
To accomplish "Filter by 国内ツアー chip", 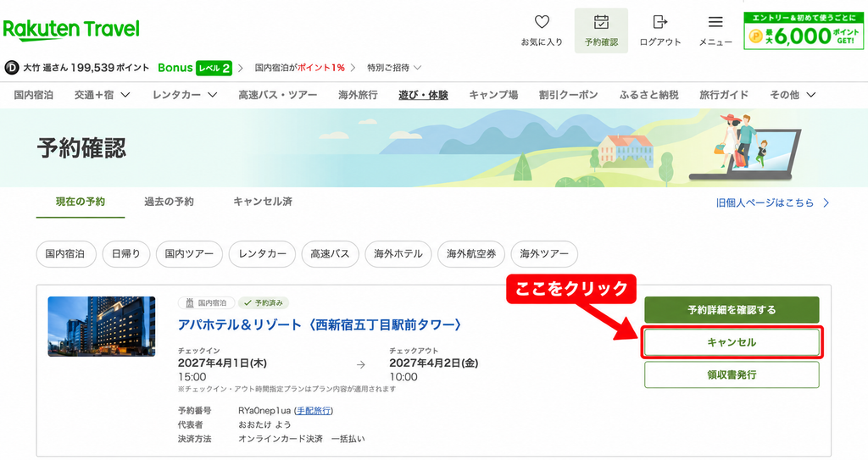I will [x=189, y=254].
